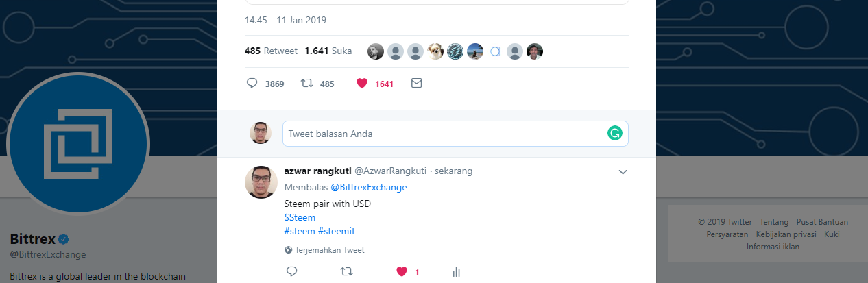Image resolution: width=868 pixels, height=283 pixels.
Task: Toggle like on azwar rangkuti's tweet
Action: pos(402,272)
